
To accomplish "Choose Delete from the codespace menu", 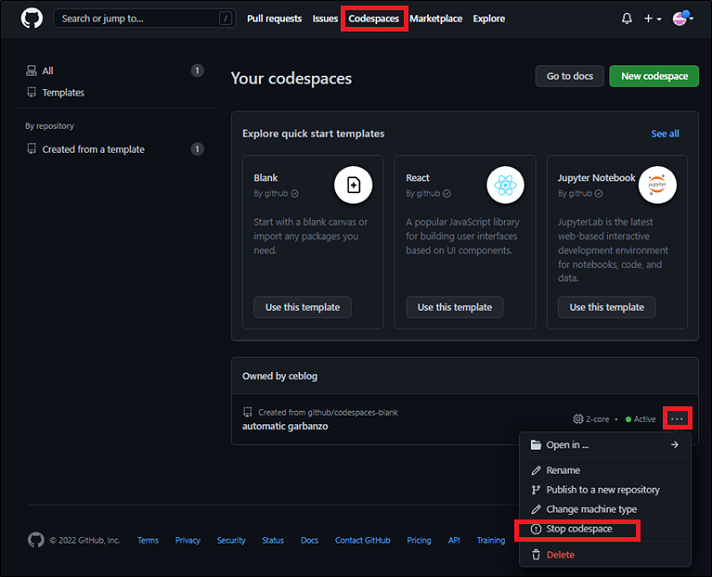I will tap(605, 555).
